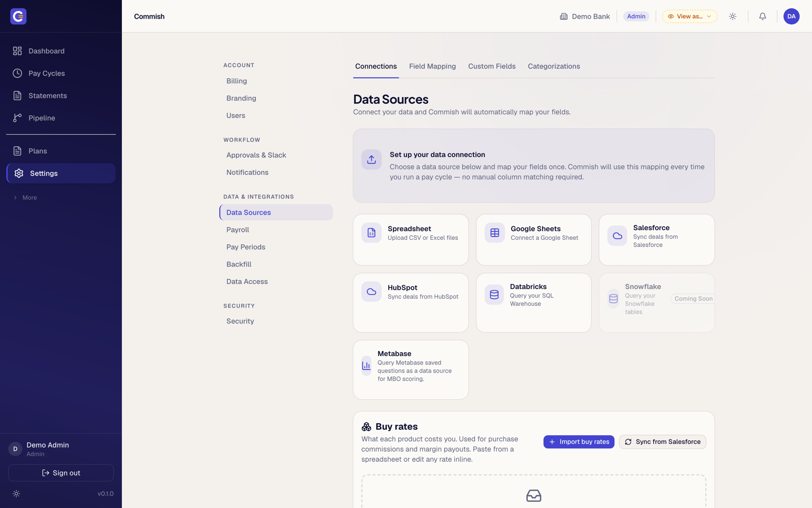Select Google Sheets card title

point(535,229)
